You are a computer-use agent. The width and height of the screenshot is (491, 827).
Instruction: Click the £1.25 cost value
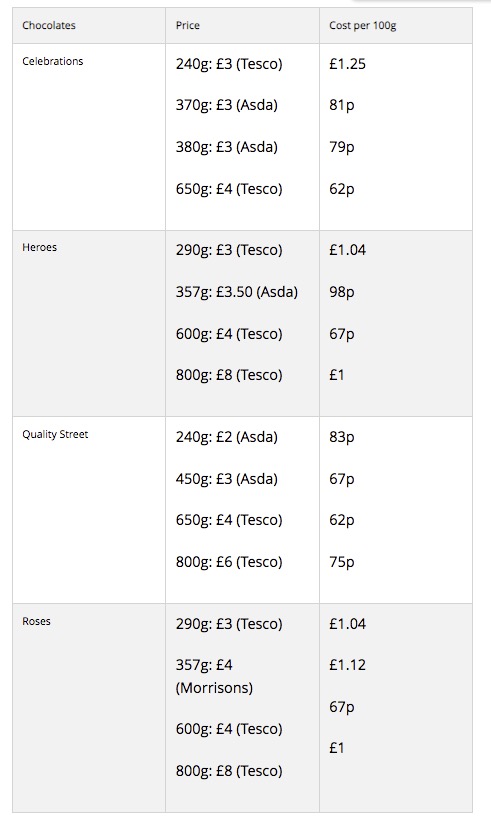pyautogui.click(x=348, y=64)
